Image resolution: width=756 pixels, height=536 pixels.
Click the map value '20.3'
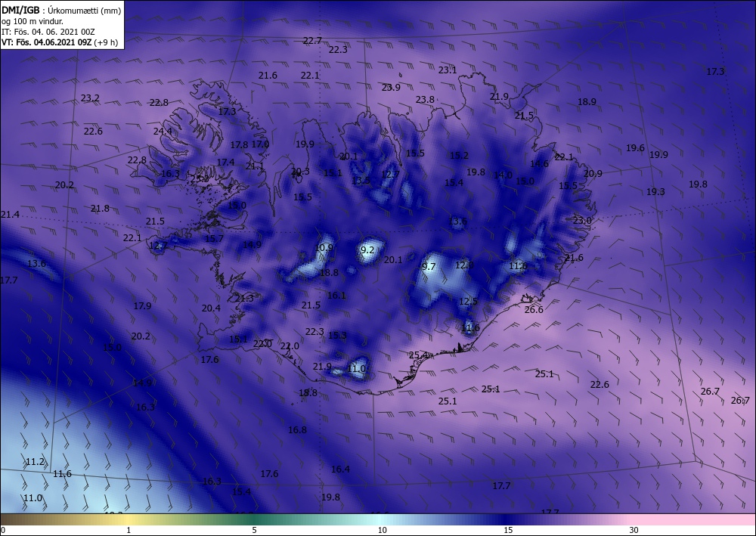pyautogui.click(x=300, y=171)
